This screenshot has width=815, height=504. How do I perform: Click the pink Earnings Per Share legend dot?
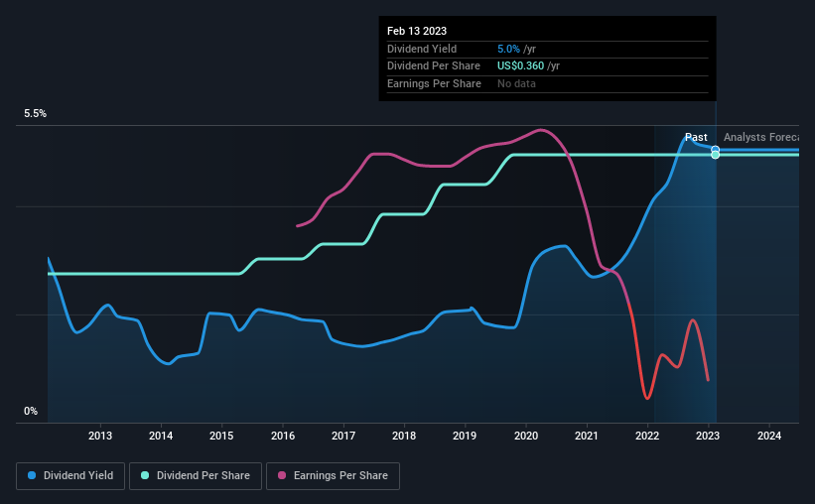tap(282, 475)
